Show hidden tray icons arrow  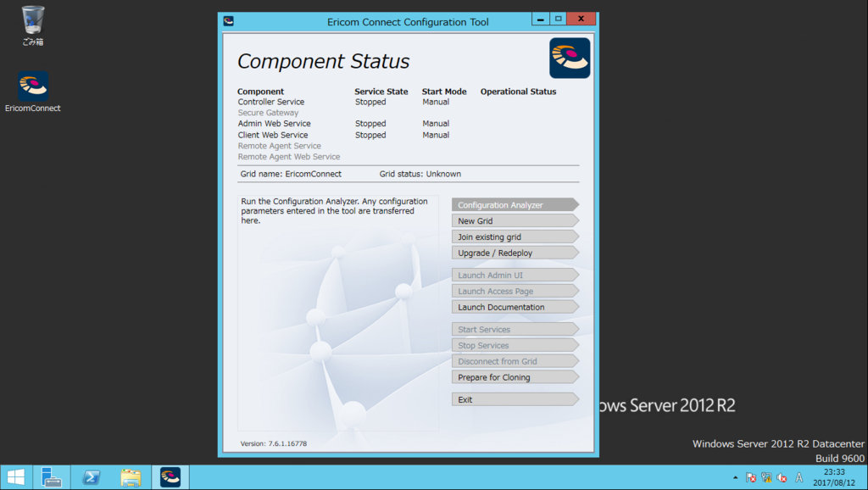(x=735, y=477)
